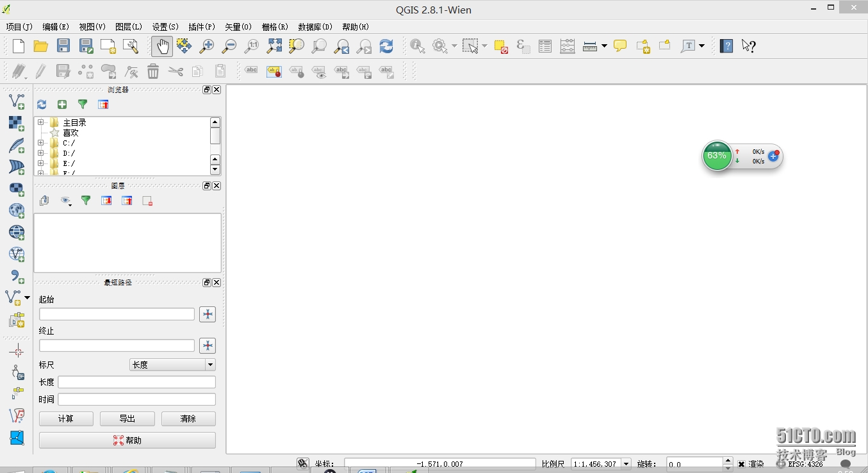Image resolution: width=868 pixels, height=473 pixels.
Task: Pick end point with button beside 终止 field
Action: 208,346
